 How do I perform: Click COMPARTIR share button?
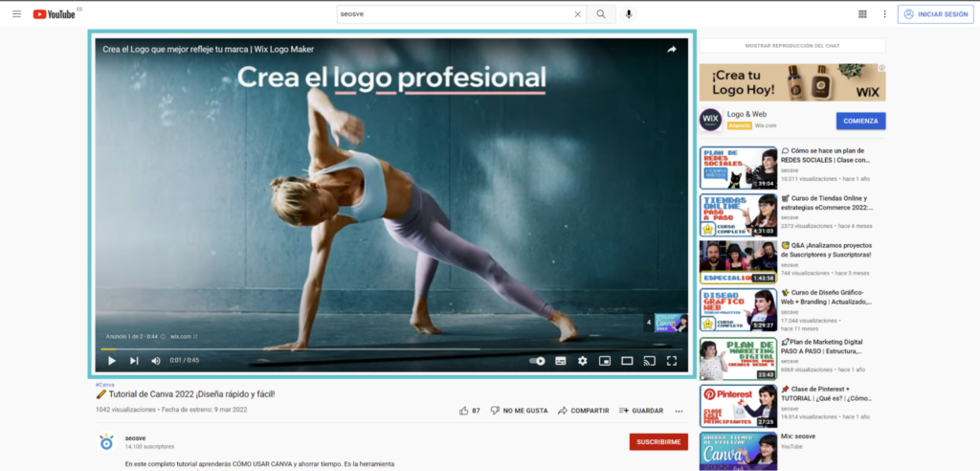click(583, 411)
